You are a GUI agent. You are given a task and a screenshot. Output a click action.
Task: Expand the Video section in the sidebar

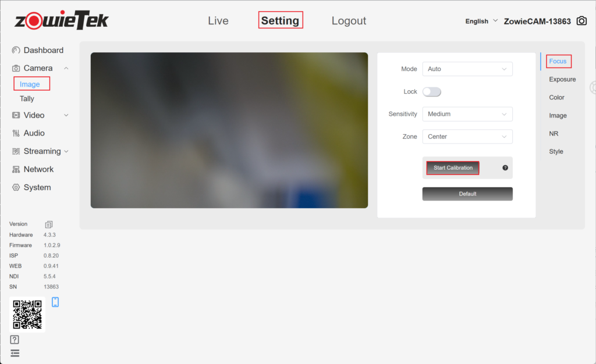pyautogui.click(x=40, y=115)
